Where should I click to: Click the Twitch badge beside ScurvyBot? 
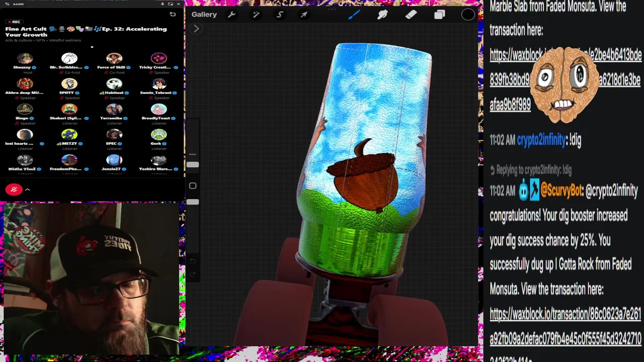(534, 191)
